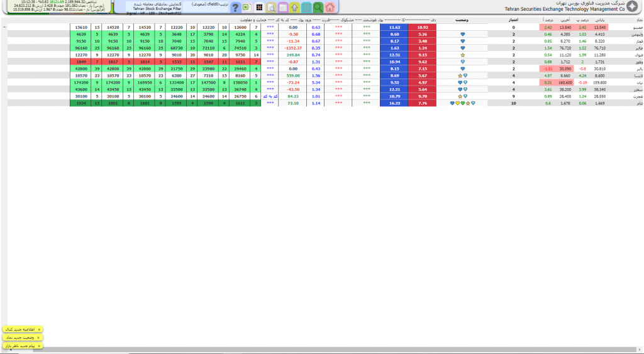Sort by the 'امتیاز' column header
644x354 pixels.
pyautogui.click(x=513, y=20)
